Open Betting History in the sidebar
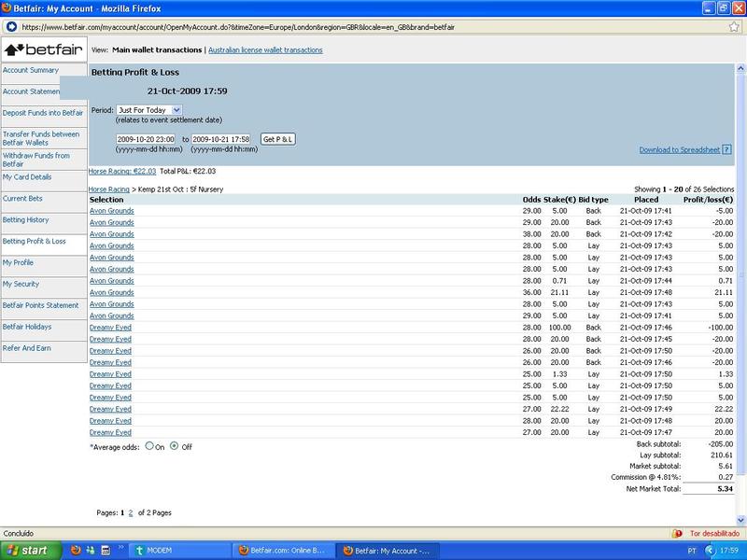 tap(26, 219)
